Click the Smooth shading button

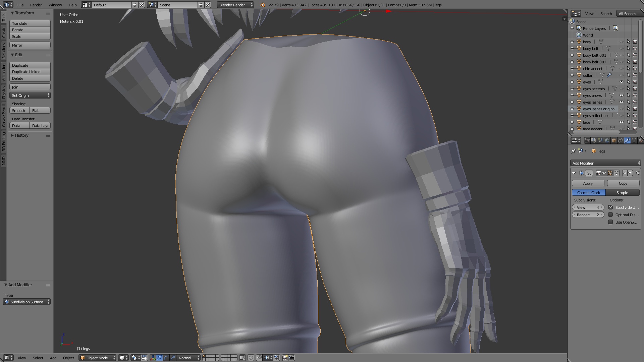pyautogui.click(x=19, y=110)
